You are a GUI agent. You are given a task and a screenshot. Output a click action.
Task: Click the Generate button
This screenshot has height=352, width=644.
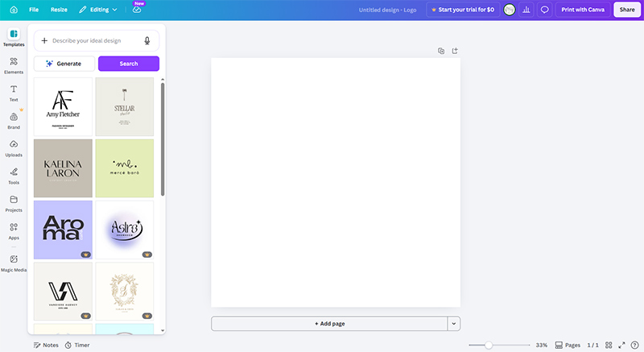coord(64,64)
